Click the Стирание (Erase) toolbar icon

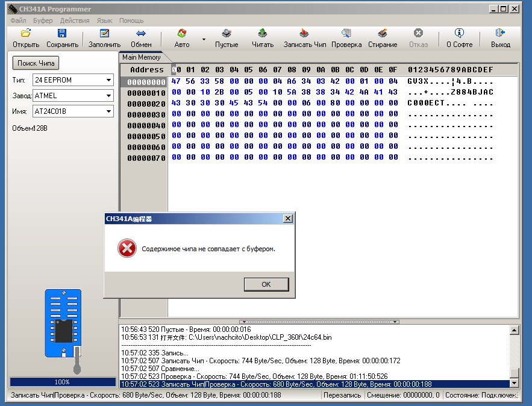383,34
